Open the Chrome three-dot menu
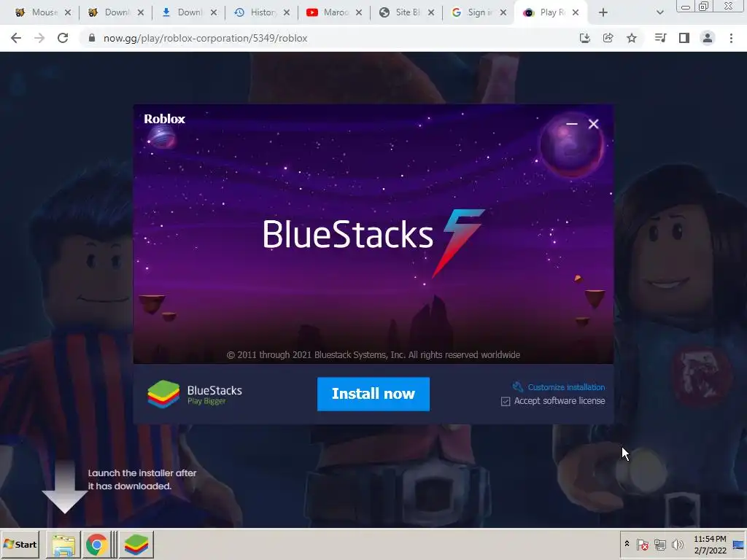The image size is (747, 560). coord(731,38)
